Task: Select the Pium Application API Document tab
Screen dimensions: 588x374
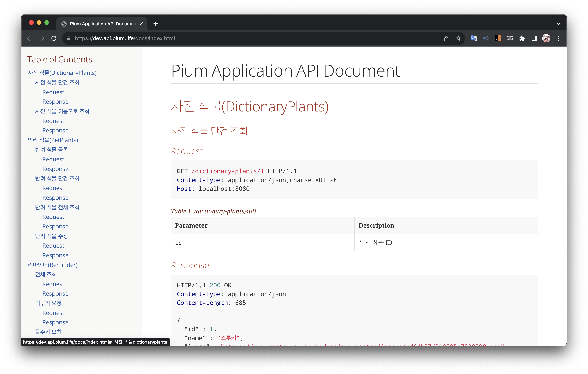Action: (x=102, y=24)
